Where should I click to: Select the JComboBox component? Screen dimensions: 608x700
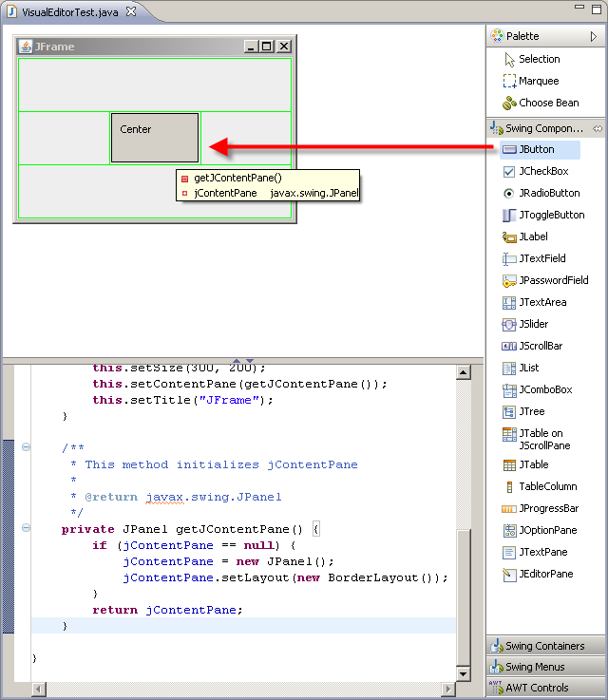tap(537, 389)
